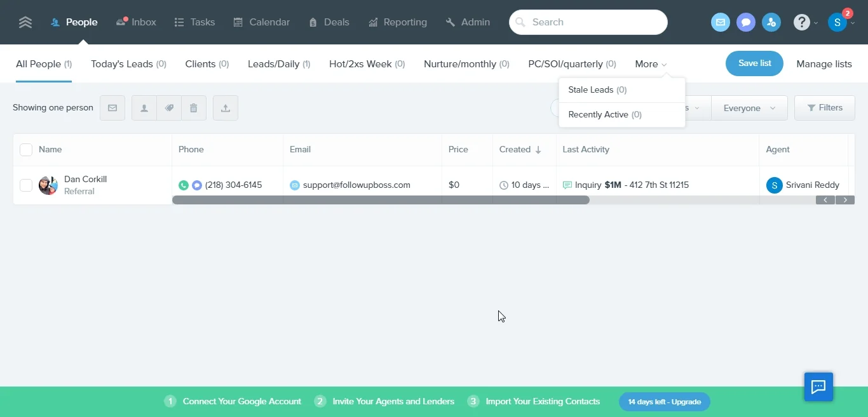Click the Inquiry $1M last activity text
This screenshot has width=868, height=417.
pos(632,185)
